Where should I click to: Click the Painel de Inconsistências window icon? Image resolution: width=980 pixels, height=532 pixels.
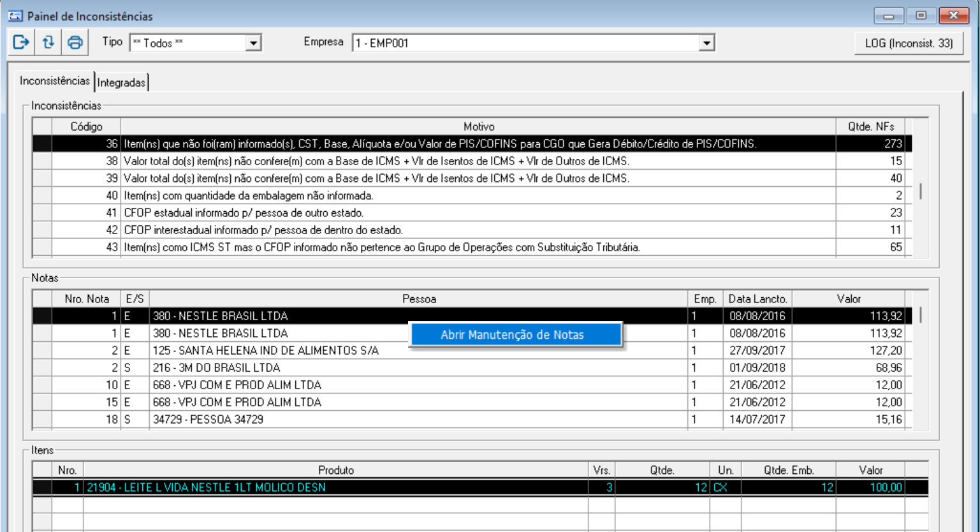[x=15, y=16]
